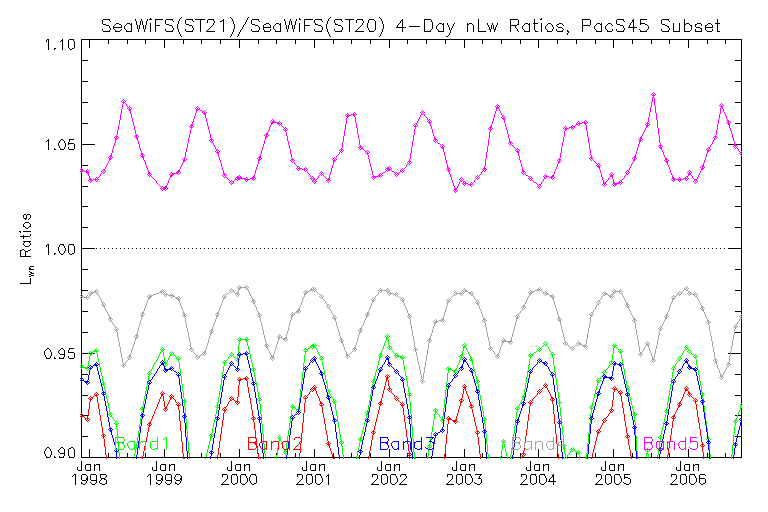768x512 pixels.
Task: Click the 1.10 y-axis label
Action: point(60,45)
